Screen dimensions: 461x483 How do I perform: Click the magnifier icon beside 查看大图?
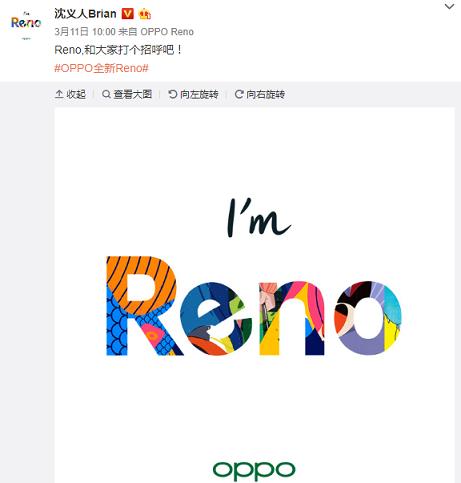(x=106, y=94)
